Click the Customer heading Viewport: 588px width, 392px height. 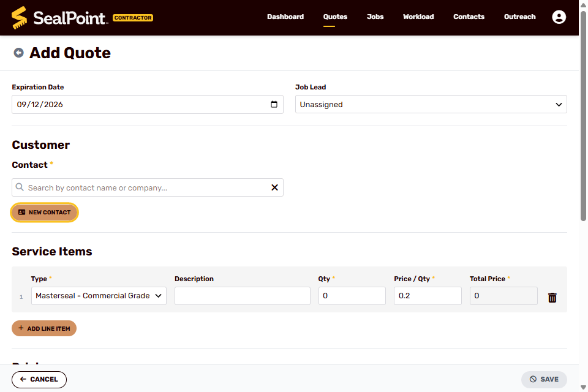point(40,145)
